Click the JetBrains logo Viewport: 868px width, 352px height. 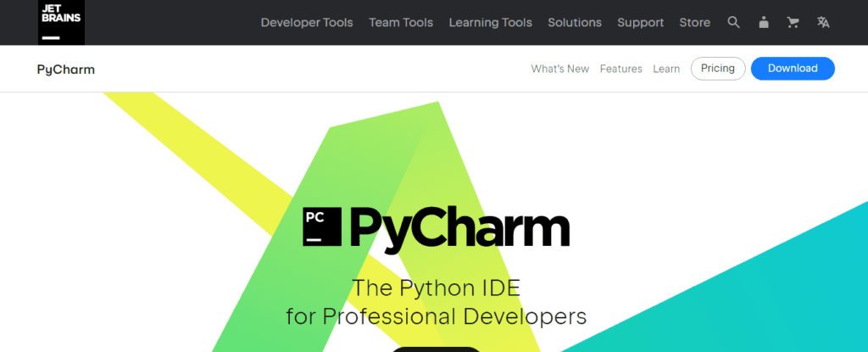click(61, 22)
